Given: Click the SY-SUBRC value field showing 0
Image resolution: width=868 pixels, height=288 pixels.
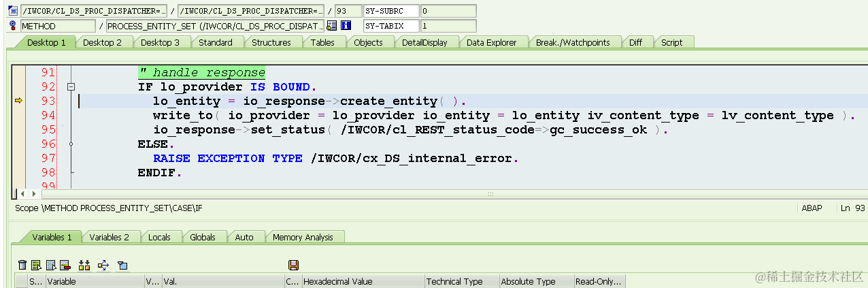Looking at the screenshot, I should 448,11.
